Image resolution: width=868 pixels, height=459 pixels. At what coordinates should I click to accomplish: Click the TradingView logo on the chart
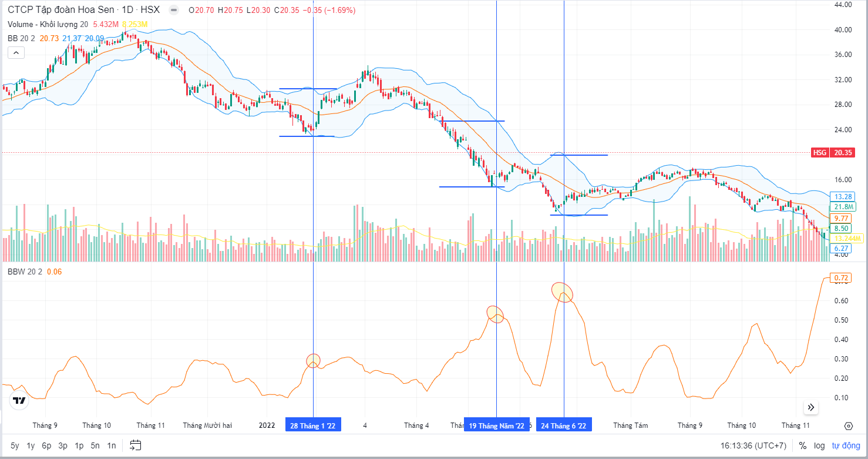pos(19,401)
